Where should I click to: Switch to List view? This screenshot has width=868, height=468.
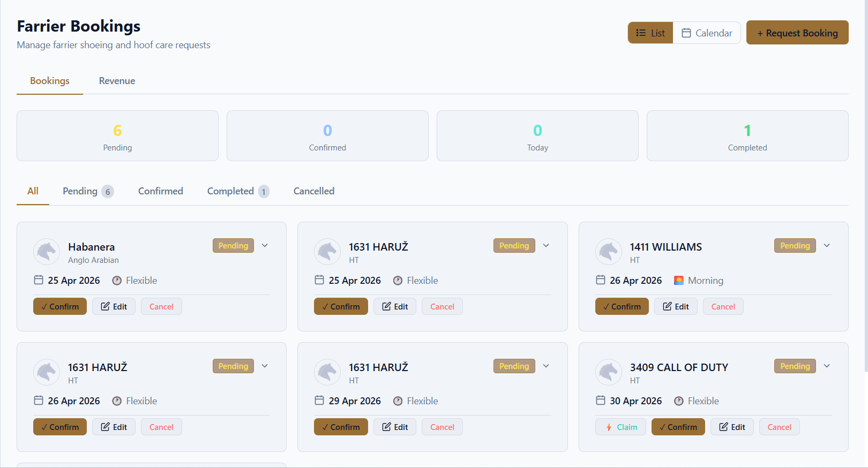pyautogui.click(x=650, y=33)
